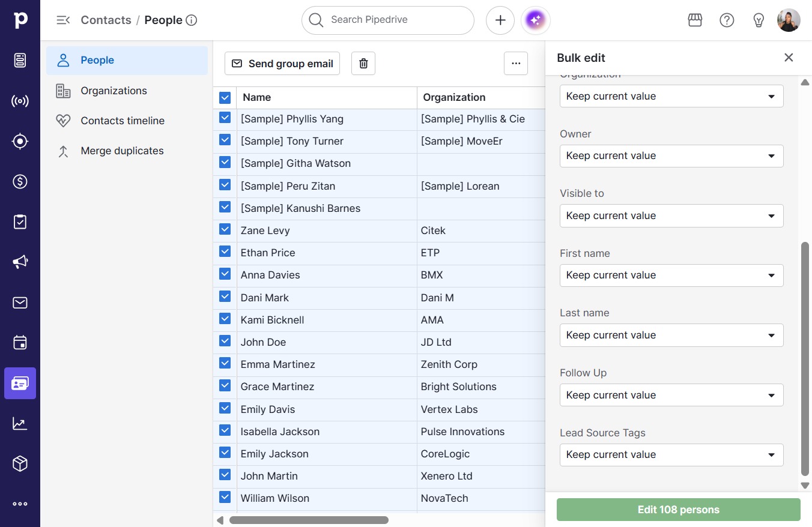Screen dimensions: 812x527
Task: Click the Bulk edit scroll-up arrow
Action: (x=805, y=82)
